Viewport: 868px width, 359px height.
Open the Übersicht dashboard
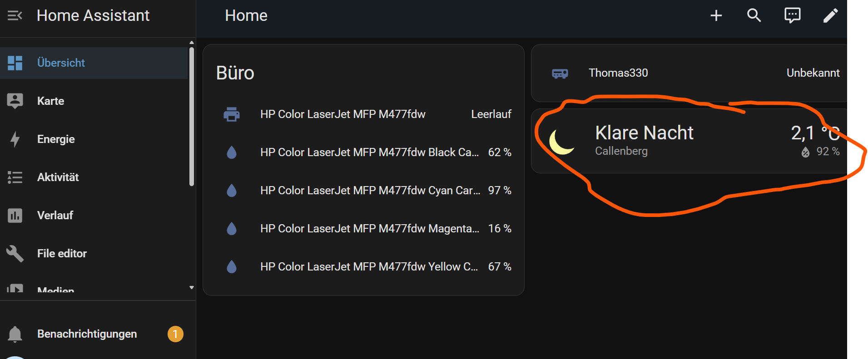point(61,63)
